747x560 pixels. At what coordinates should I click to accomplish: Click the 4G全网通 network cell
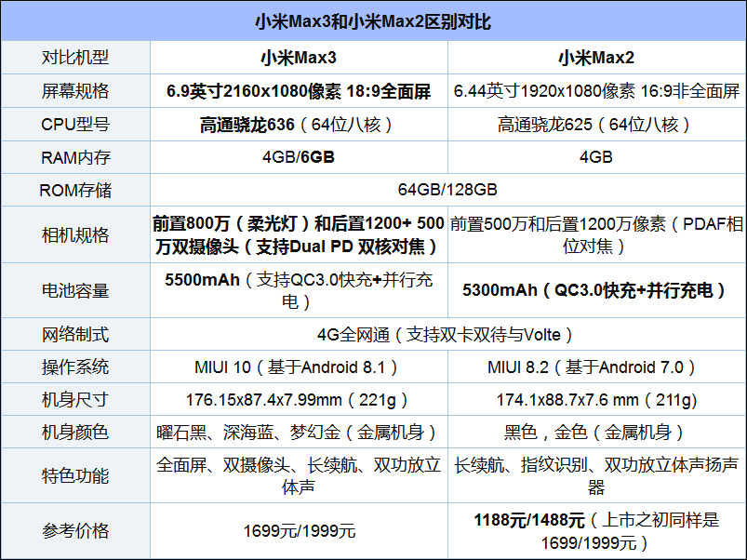coord(447,335)
